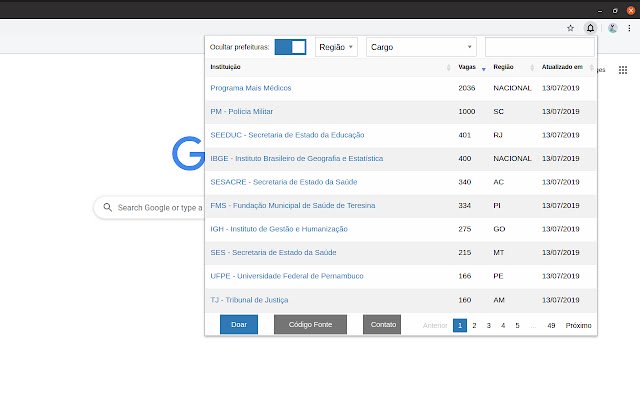The width and height of the screenshot is (640, 400).
Task: Click the Google logo
Action: [188, 153]
